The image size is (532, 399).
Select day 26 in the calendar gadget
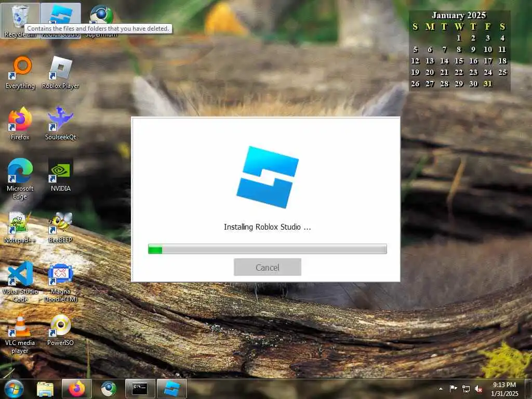[x=415, y=84]
